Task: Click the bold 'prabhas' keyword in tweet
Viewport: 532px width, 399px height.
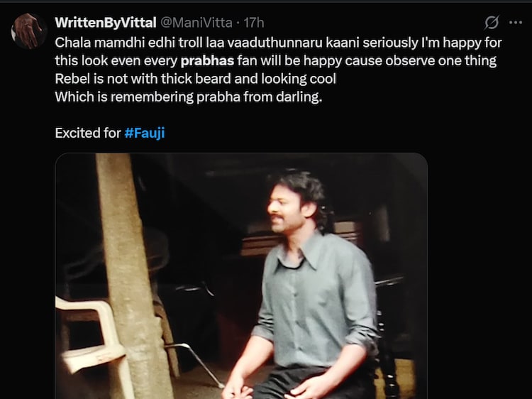Action: pyautogui.click(x=207, y=60)
